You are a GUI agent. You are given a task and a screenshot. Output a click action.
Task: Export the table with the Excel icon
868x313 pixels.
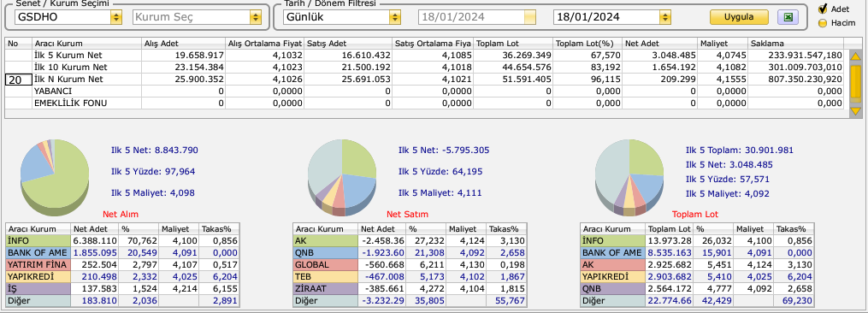788,17
